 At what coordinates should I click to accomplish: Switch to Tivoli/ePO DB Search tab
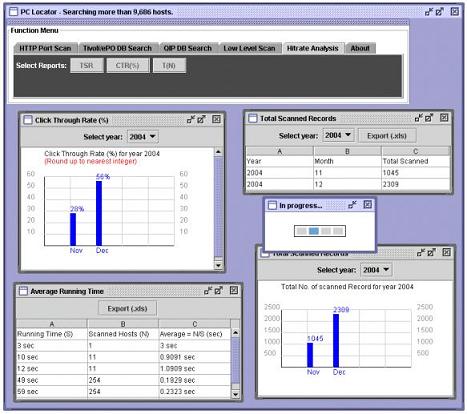117,48
